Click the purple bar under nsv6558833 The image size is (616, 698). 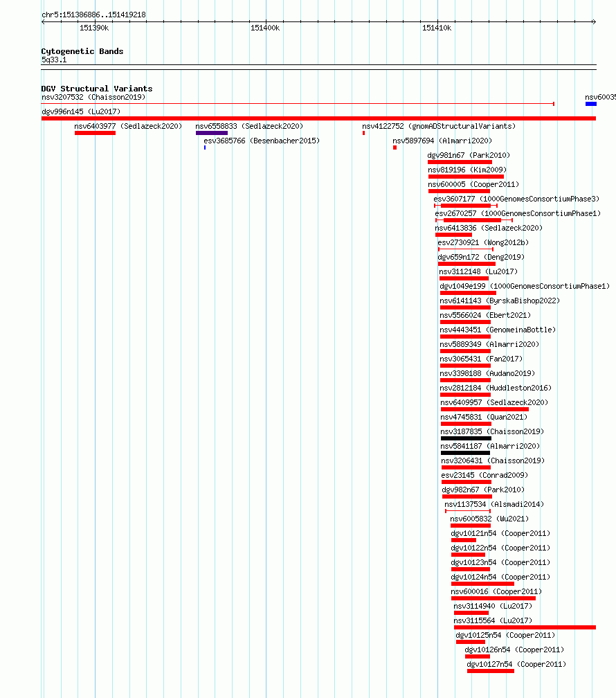tap(212, 133)
